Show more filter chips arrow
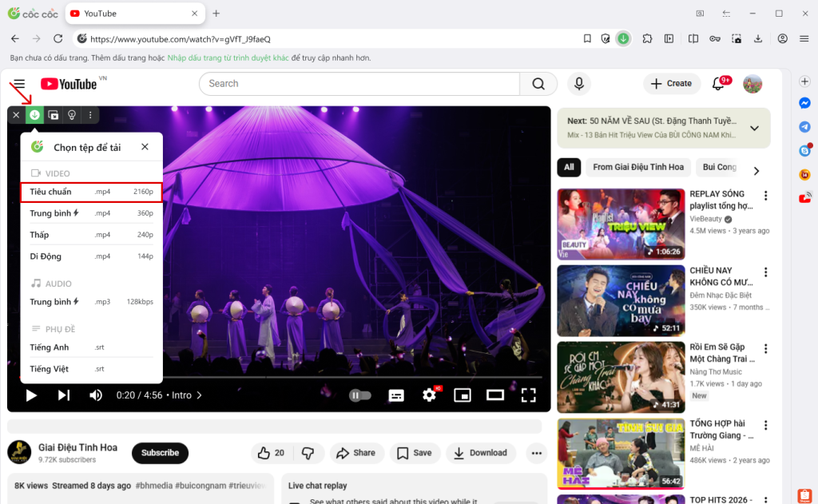 point(756,171)
